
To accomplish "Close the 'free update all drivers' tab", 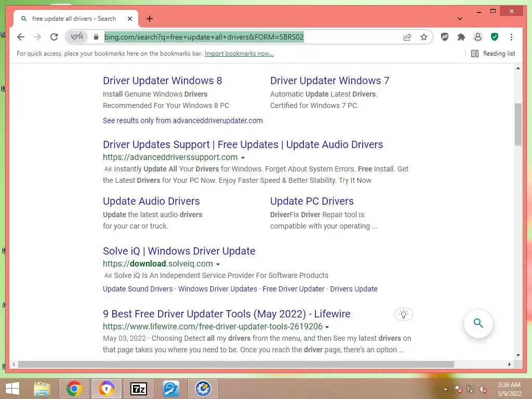I will (x=130, y=19).
